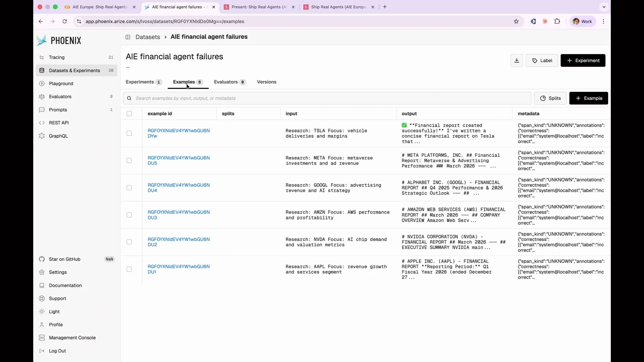Click the ALPHABET INC. output cell

coord(454,188)
